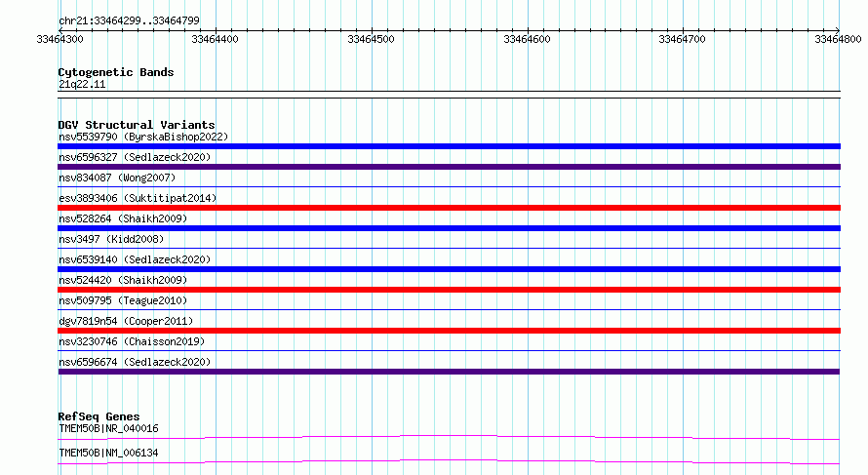Open variant nsv5539790 (ByrskaBishop2022) label
The image size is (868, 475).
tap(143, 137)
